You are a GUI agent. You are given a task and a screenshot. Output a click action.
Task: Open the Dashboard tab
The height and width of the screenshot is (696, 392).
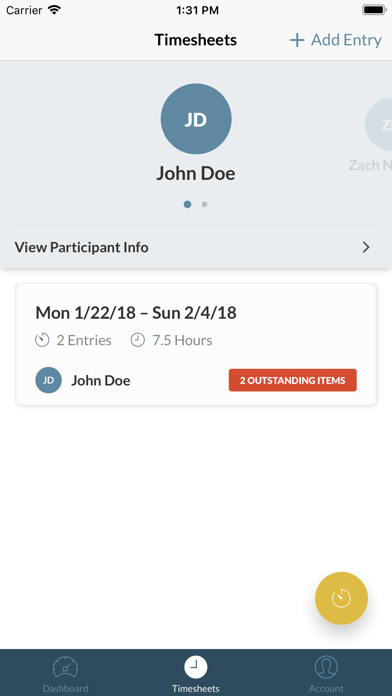(x=65, y=674)
